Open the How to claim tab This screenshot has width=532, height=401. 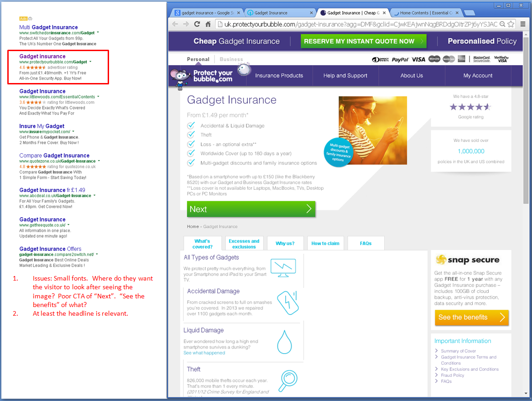point(325,244)
